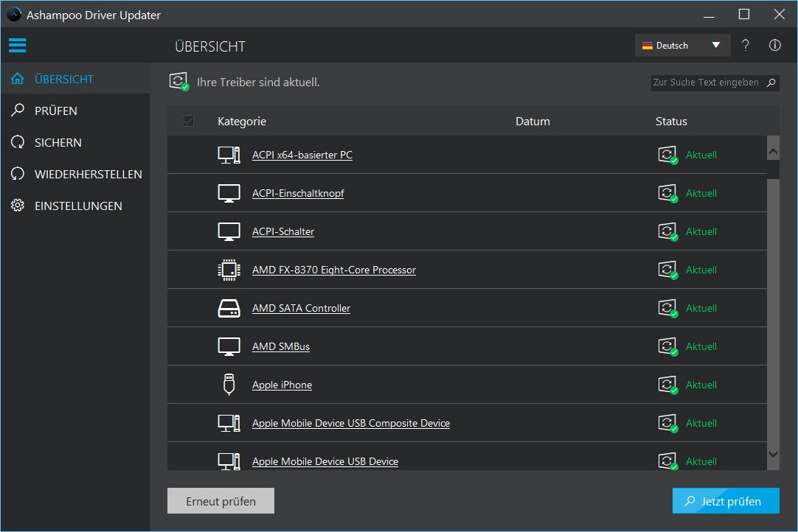Open AMD FX-8370 Eight-Core Processor link
798x532 pixels.
[334, 270]
